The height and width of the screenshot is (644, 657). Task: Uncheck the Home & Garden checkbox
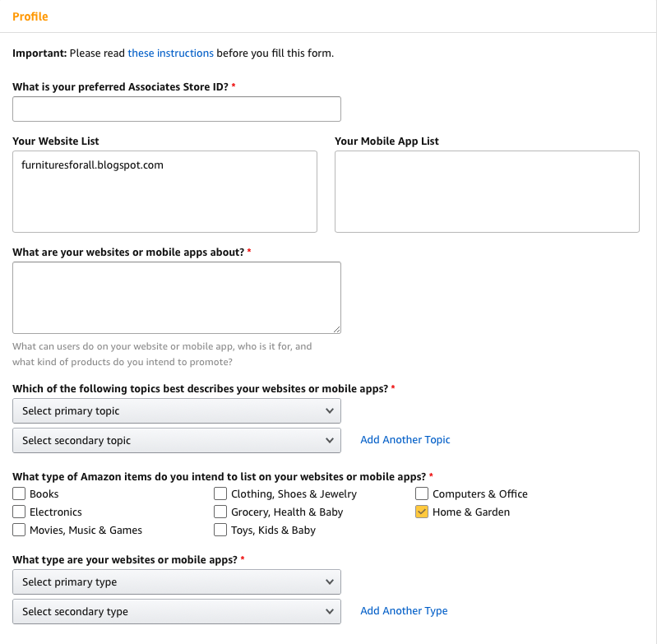(x=422, y=512)
